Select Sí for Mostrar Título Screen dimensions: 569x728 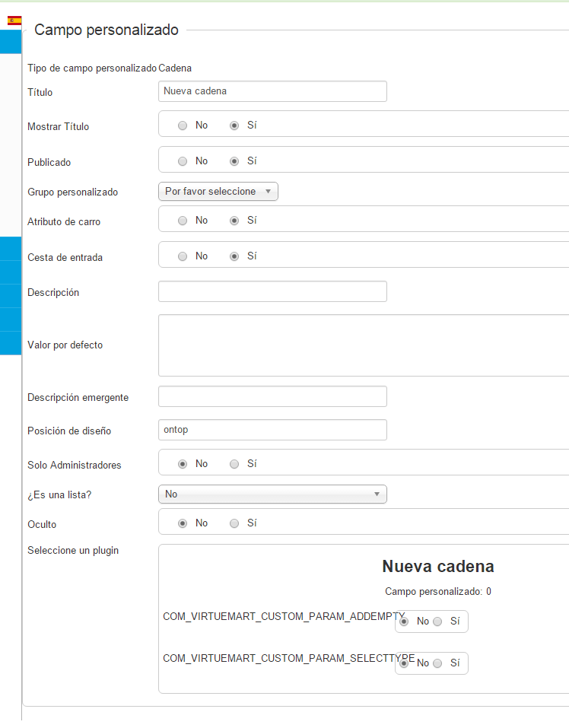pos(234,126)
